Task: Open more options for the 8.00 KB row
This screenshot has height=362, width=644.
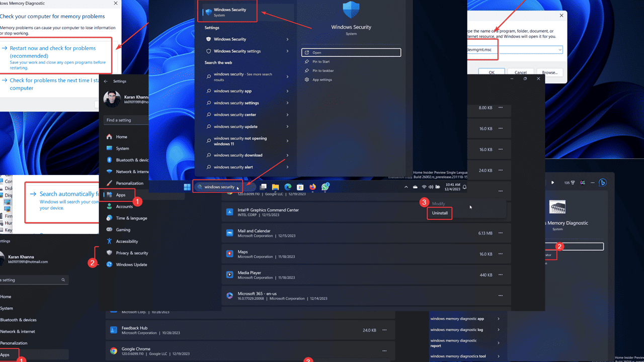Action: point(500,108)
